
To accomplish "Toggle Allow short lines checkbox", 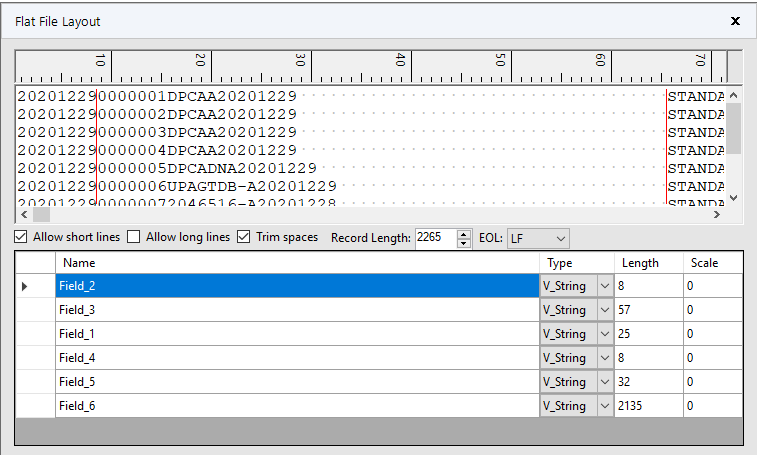I will [21, 237].
